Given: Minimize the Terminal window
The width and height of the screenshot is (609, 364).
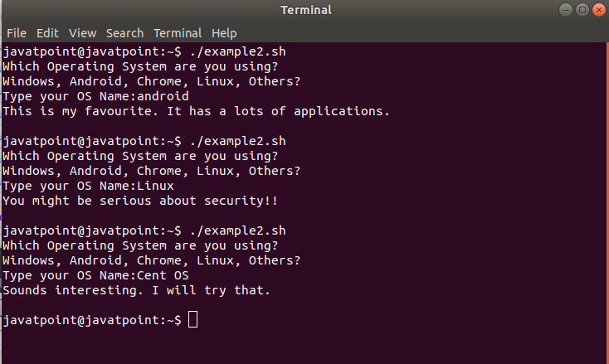Looking at the screenshot, I should click(x=564, y=10).
